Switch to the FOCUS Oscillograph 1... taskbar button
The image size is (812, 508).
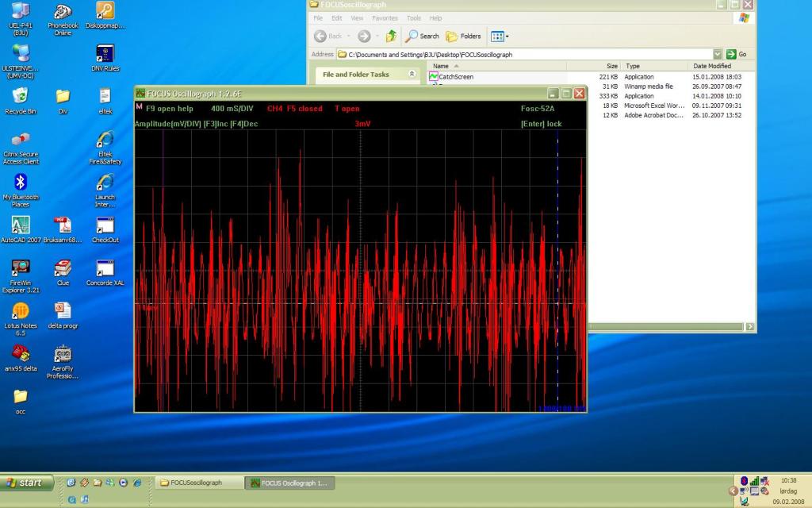290,483
